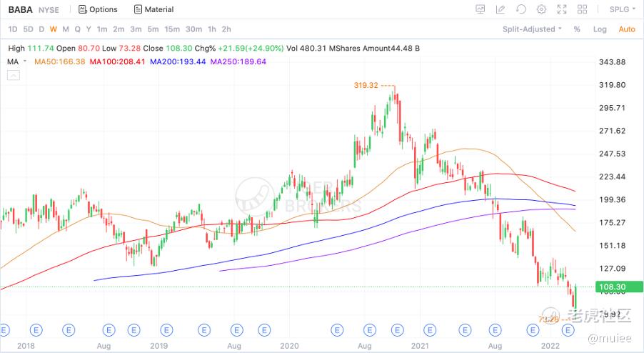
Task: Select the 1h interval
Action: tap(212, 29)
